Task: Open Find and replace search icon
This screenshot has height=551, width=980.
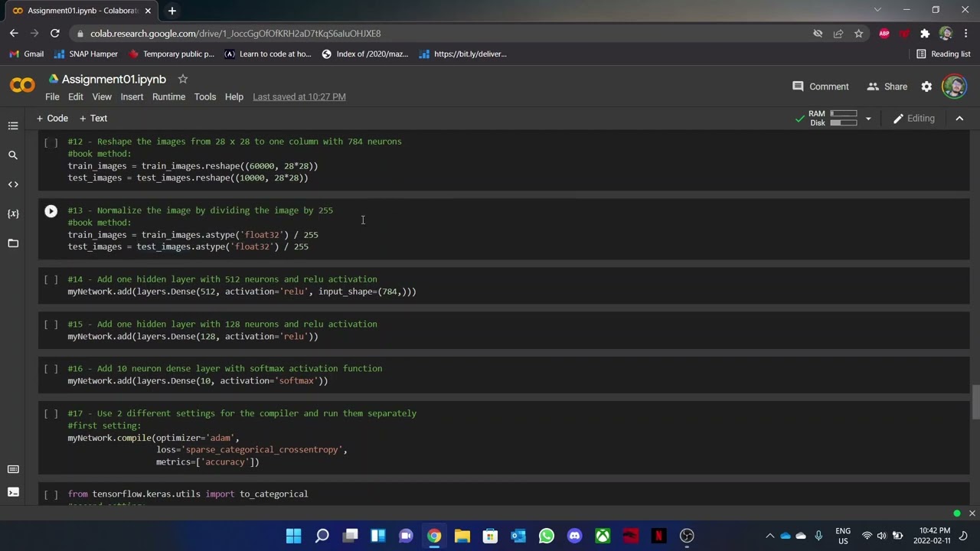Action: pos(13,155)
